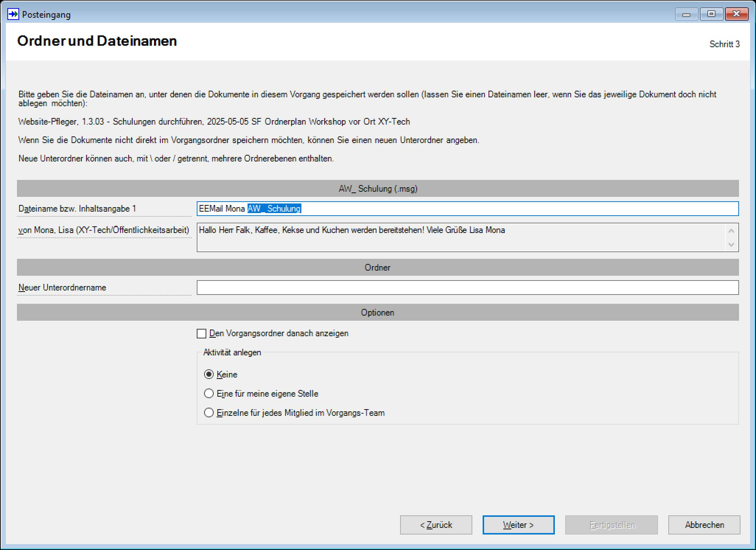This screenshot has width=756, height=550.
Task: Click the greyed-out 'Fertigstellen' button
Action: pyautogui.click(x=611, y=525)
